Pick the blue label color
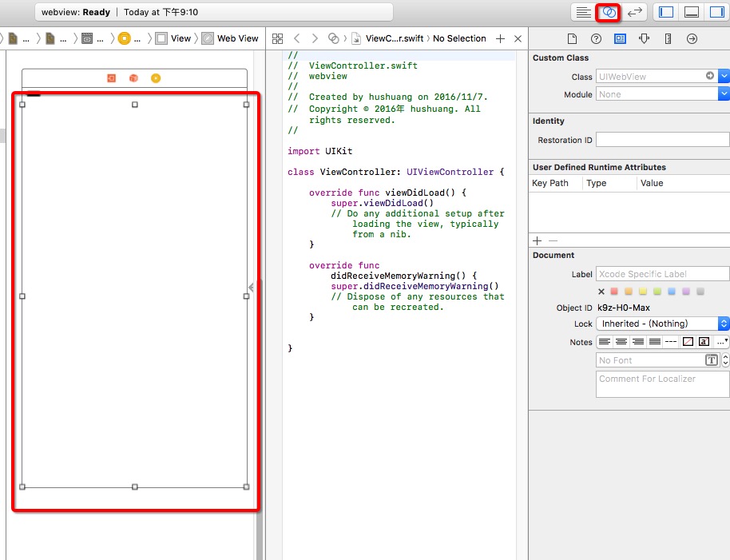 click(672, 292)
